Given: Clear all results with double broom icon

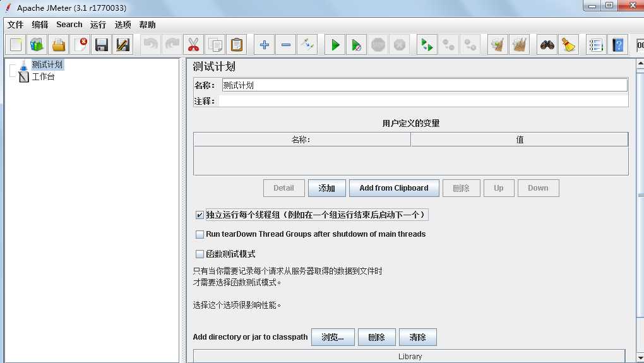Looking at the screenshot, I should click(519, 44).
